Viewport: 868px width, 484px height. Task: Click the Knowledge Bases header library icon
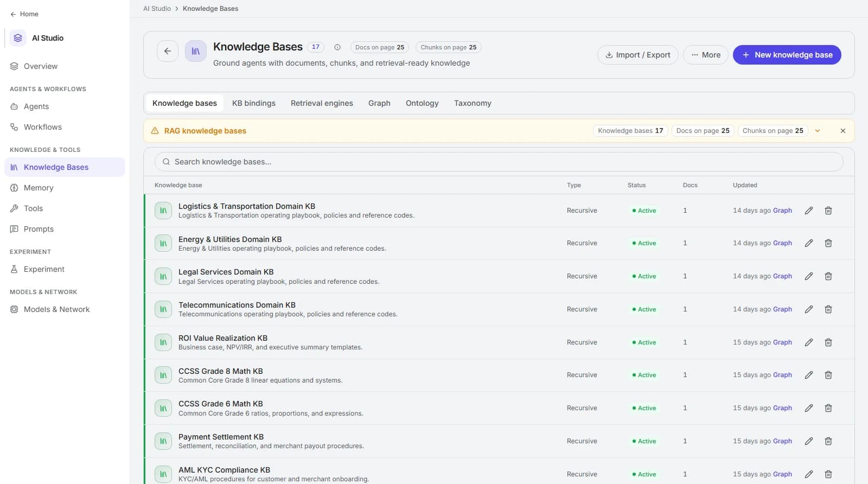click(196, 51)
